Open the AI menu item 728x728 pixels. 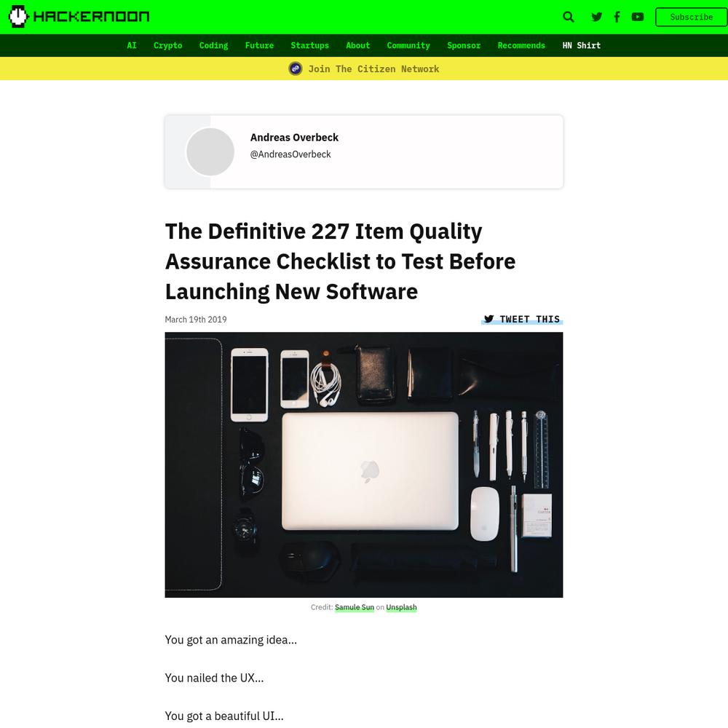[x=132, y=45]
